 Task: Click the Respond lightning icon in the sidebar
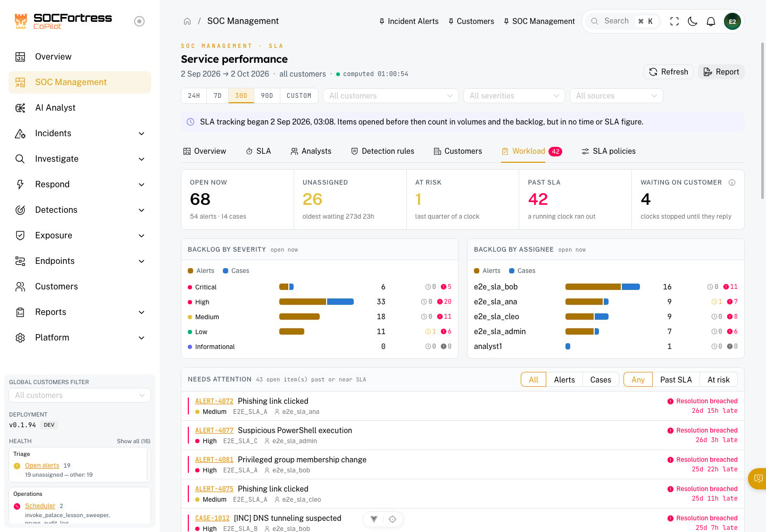click(x=20, y=185)
